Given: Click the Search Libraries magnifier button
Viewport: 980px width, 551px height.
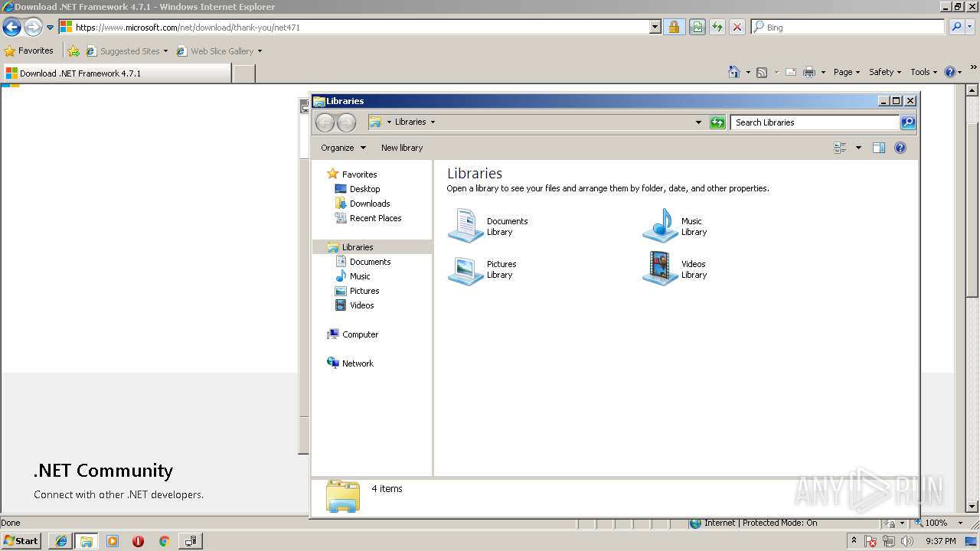Looking at the screenshot, I should pyautogui.click(x=907, y=122).
